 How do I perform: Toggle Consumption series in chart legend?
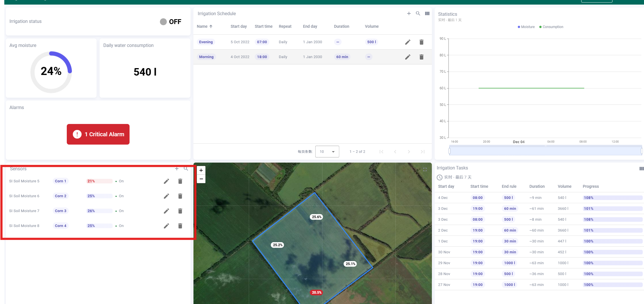(x=551, y=27)
